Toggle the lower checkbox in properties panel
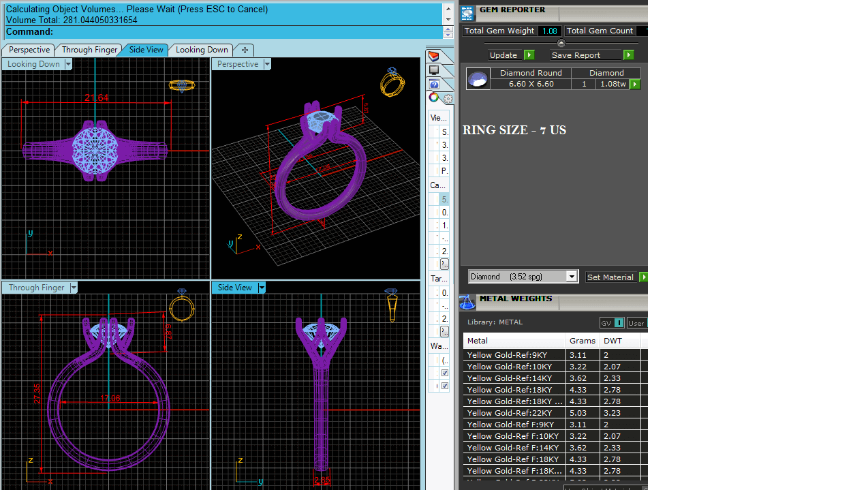 [445, 386]
